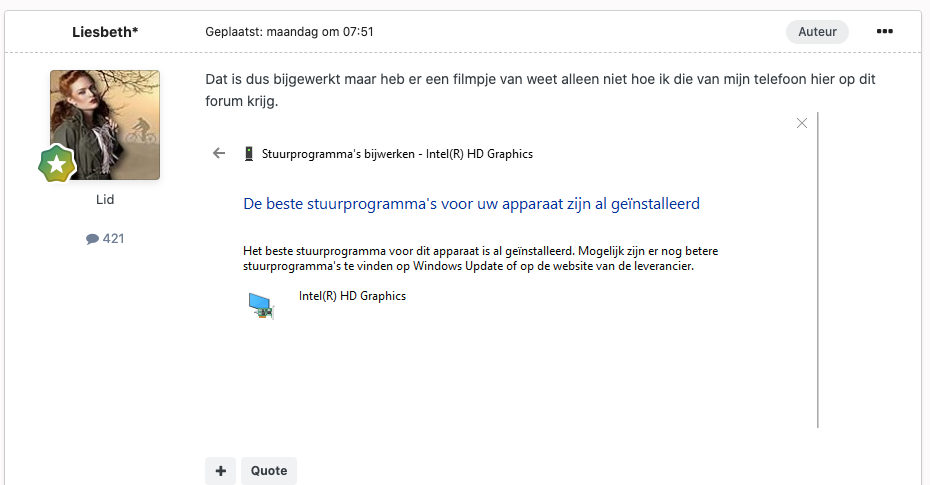Open the post timestamp maandag om 07:51
The height and width of the screenshot is (485, 930).
point(320,32)
